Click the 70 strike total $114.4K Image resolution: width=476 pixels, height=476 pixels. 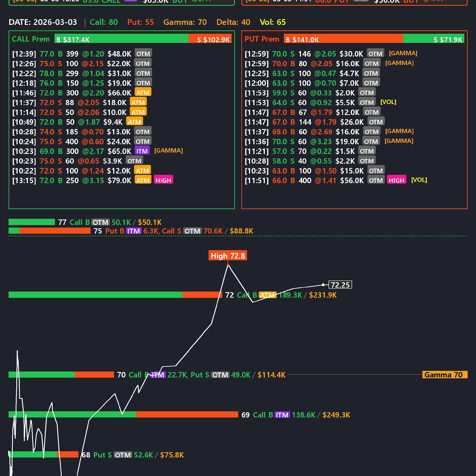point(271,375)
